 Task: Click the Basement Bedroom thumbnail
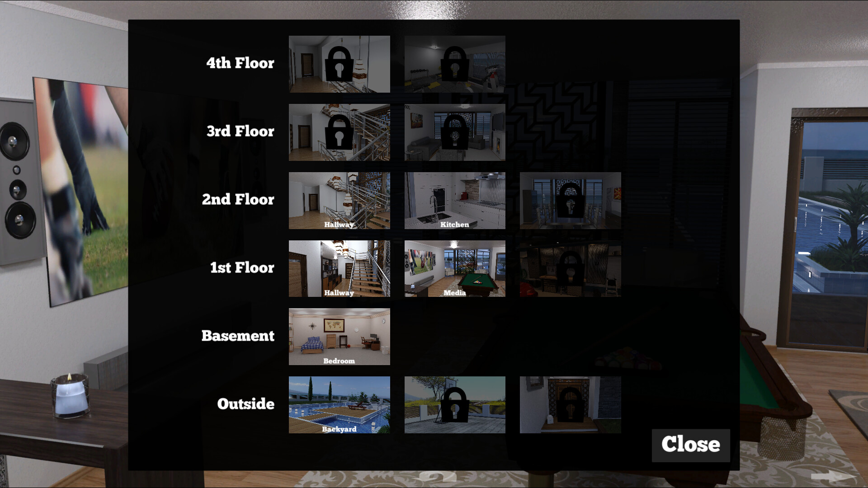tap(339, 336)
